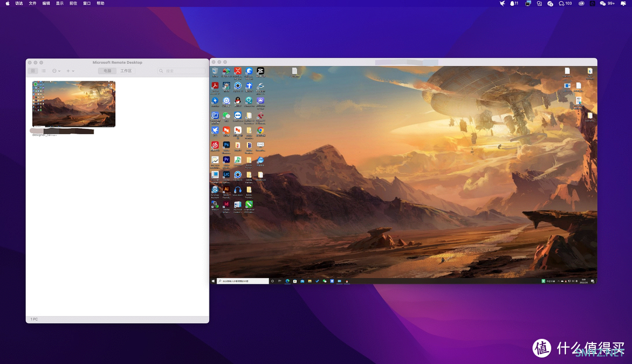This screenshot has width=632, height=364.
Task: Click the menu bar icon showing 103
Action: (565, 4)
